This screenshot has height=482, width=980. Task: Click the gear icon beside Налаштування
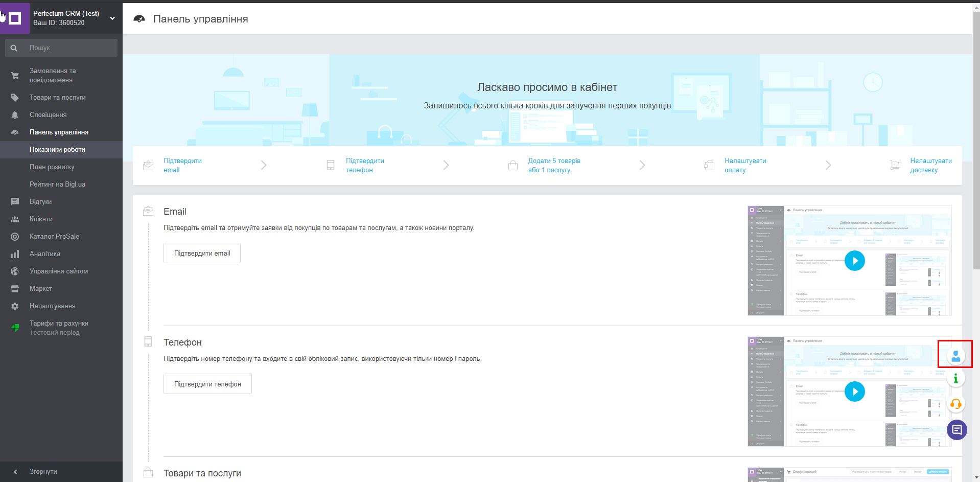coord(15,306)
